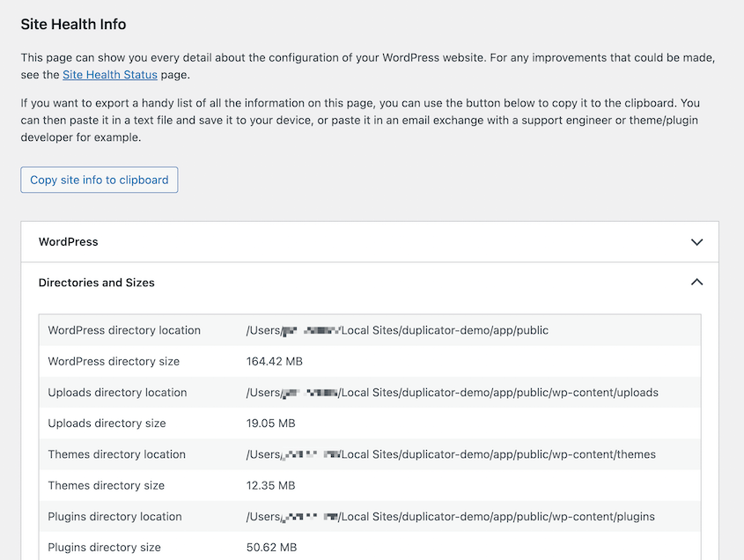Image resolution: width=744 pixels, height=560 pixels.
Task: Select the Plugins directory location label
Action: (x=114, y=516)
